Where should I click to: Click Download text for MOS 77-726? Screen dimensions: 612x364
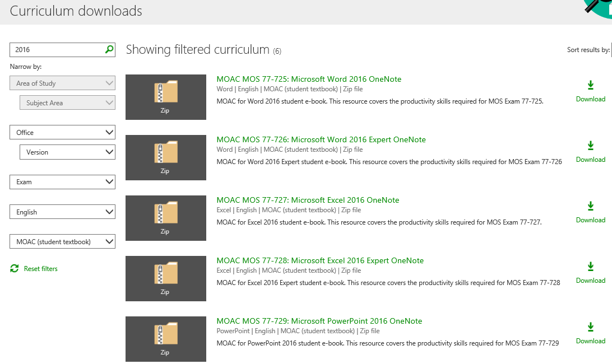(591, 160)
